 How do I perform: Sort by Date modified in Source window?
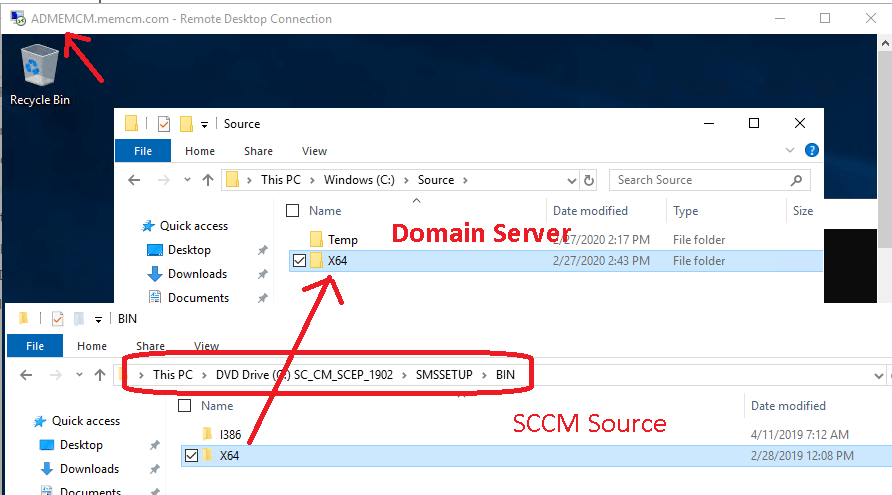pos(590,211)
